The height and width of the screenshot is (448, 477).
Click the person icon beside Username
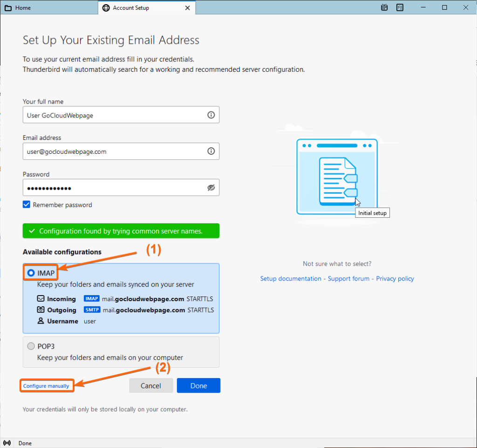(x=42, y=321)
